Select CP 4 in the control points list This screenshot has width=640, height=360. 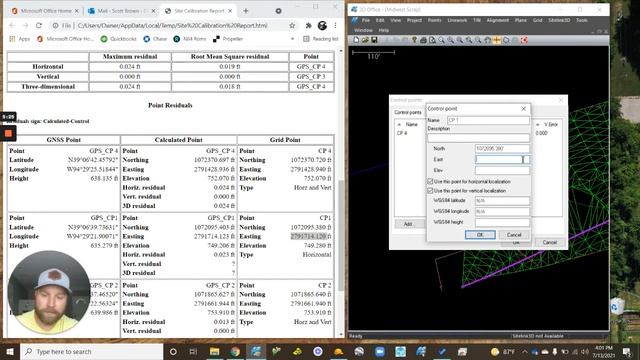(x=402, y=133)
